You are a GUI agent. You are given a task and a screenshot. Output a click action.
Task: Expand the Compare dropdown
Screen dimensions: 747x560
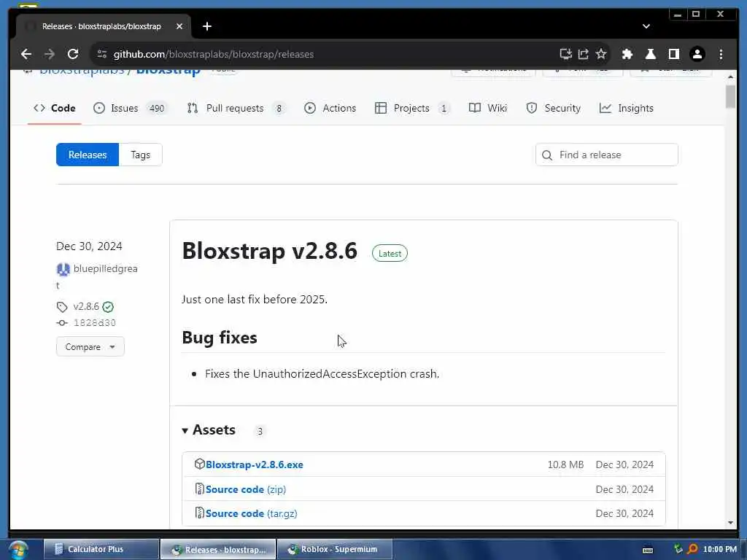pyautogui.click(x=90, y=346)
